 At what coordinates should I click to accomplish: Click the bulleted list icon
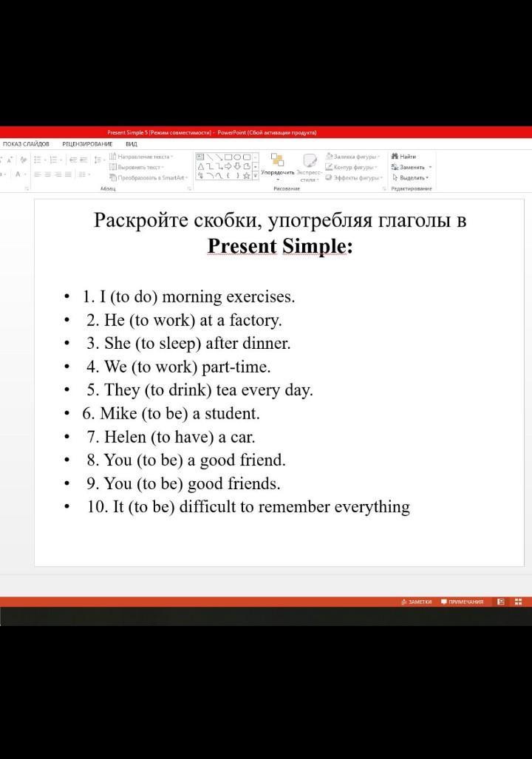click(37, 160)
